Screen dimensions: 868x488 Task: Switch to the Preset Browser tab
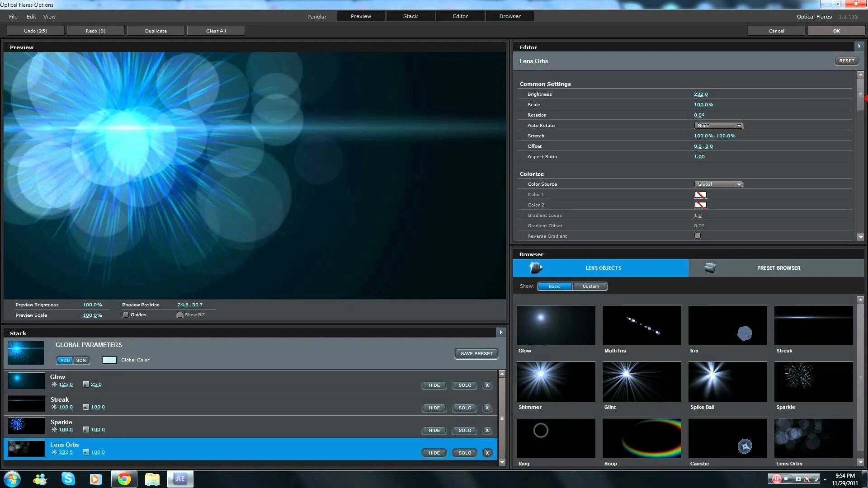point(778,267)
